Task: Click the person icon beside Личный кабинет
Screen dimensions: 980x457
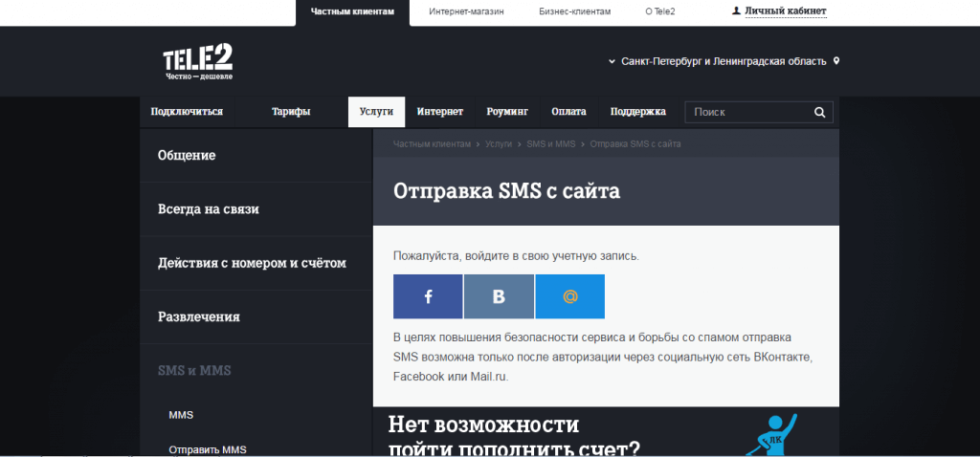Action: pyautogui.click(x=736, y=11)
